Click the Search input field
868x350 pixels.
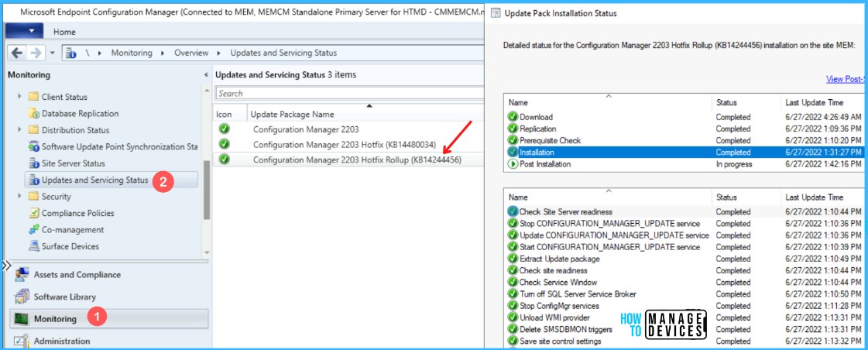(x=350, y=94)
